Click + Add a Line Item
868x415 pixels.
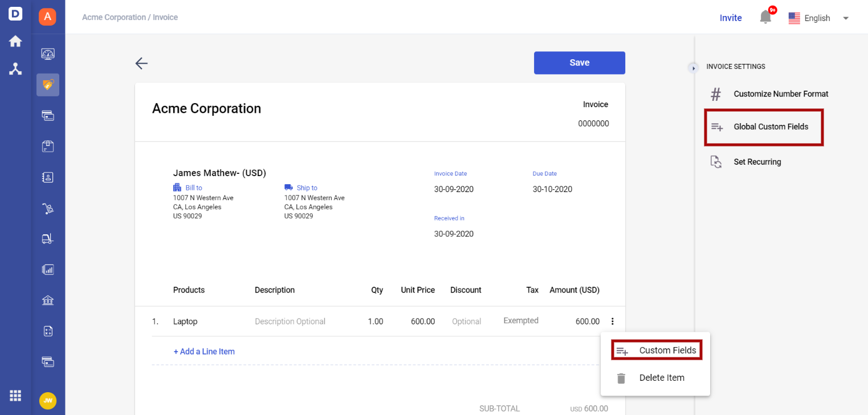[204, 352]
